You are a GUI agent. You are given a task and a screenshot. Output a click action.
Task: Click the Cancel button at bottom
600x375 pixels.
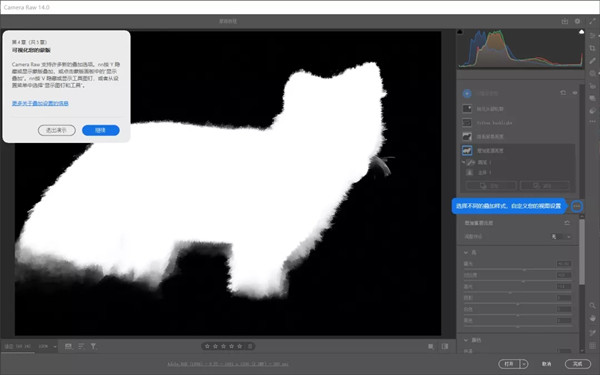[x=547, y=364]
